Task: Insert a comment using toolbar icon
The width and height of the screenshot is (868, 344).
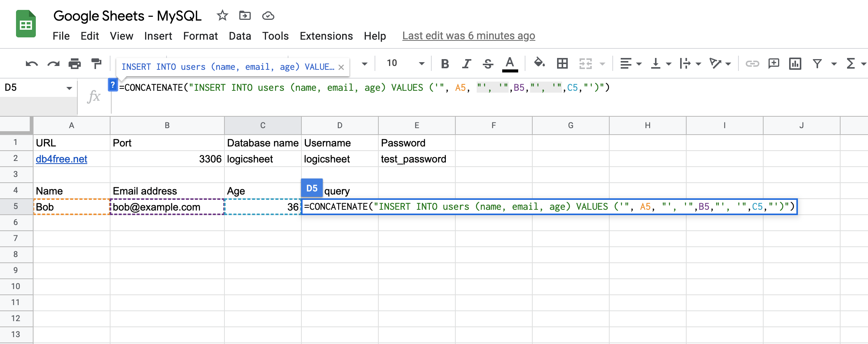Action: pos(774,63)
